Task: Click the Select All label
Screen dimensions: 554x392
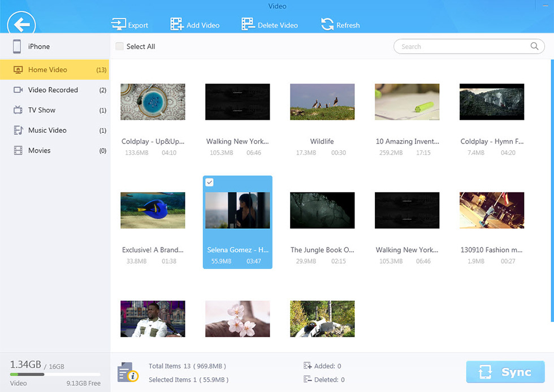Action: [x=141, y=46]
